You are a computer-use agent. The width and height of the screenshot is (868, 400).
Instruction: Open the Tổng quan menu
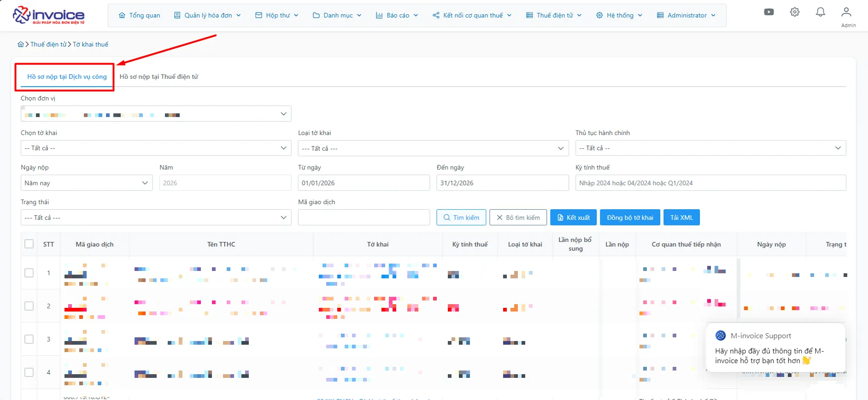pos(140,15)
